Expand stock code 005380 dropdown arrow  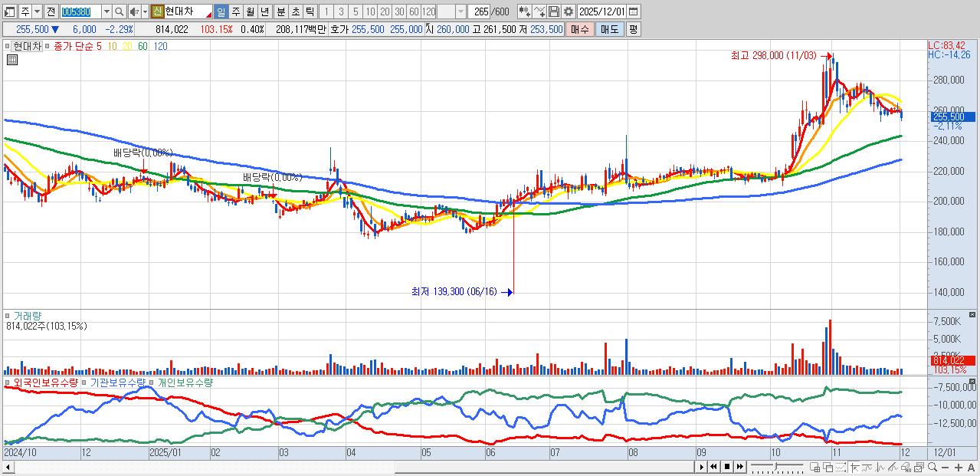[107, 11]
